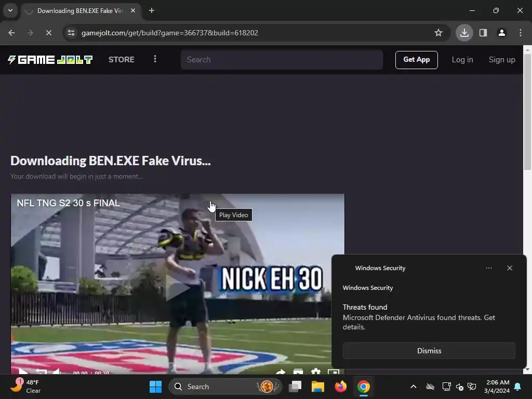The image size is (532, 399).
Task: Open the Chrome profile menu
Action: [502, 33]
